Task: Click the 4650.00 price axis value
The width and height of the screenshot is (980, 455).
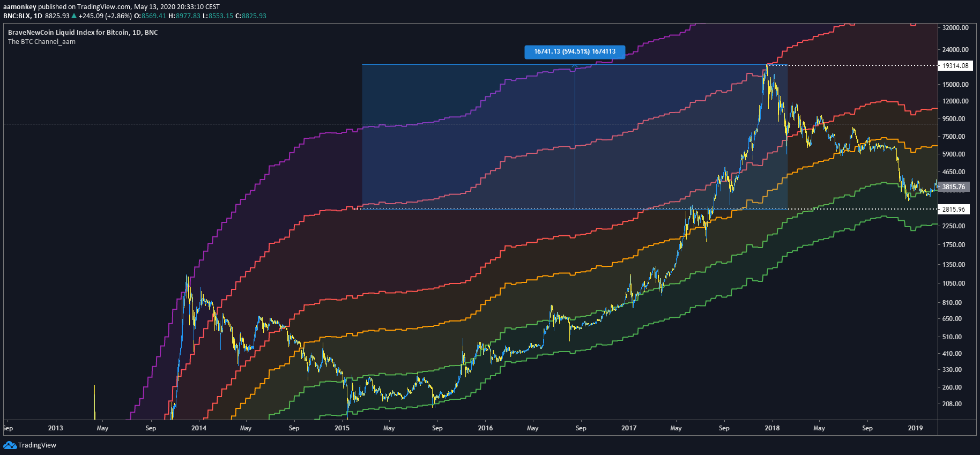Action: [954, 173]
